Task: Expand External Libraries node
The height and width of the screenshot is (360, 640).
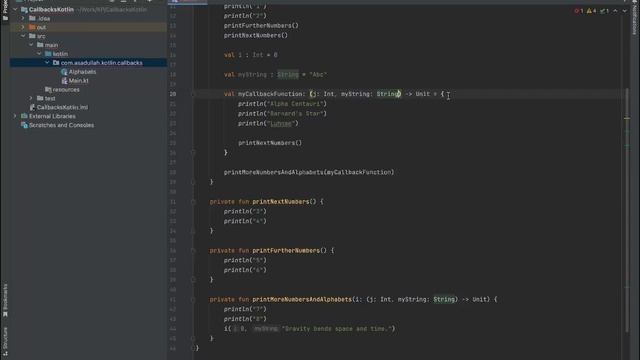Action: [x=15, y=116]
